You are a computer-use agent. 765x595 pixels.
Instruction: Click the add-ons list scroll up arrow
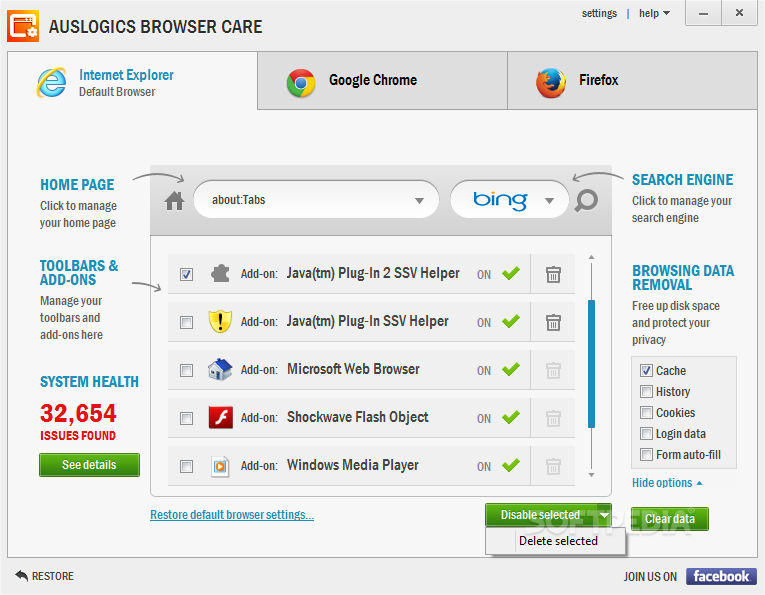[591, 257]
